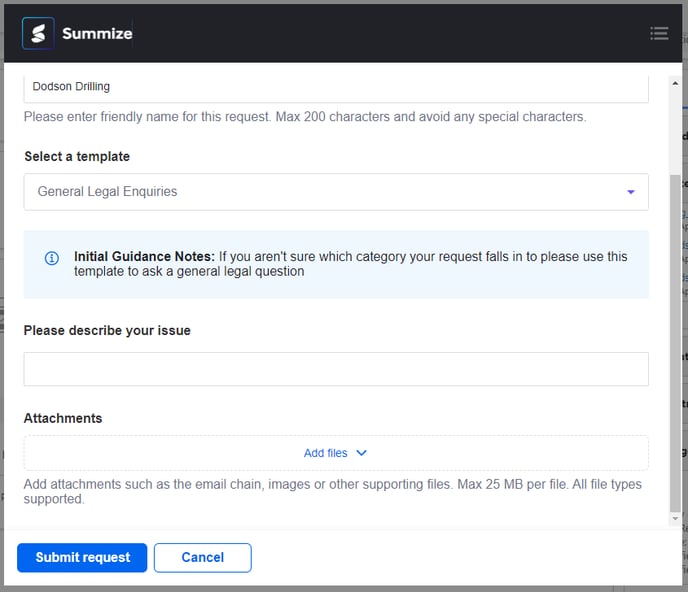Cancel the request form
The image size is (688, 592).
[202, 557]
